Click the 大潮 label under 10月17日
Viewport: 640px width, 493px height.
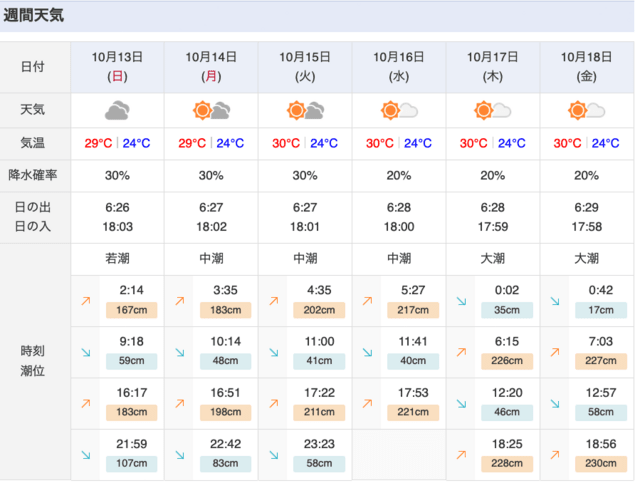493,258
